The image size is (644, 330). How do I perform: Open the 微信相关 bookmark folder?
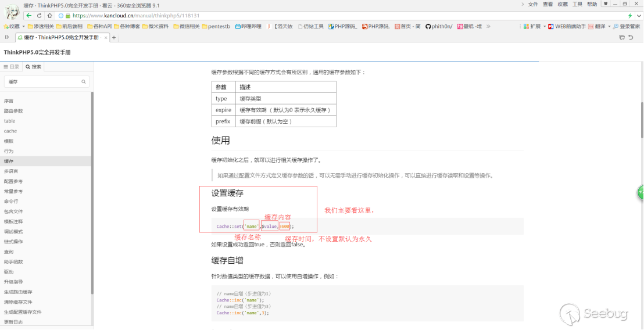(x=187, y=26)
